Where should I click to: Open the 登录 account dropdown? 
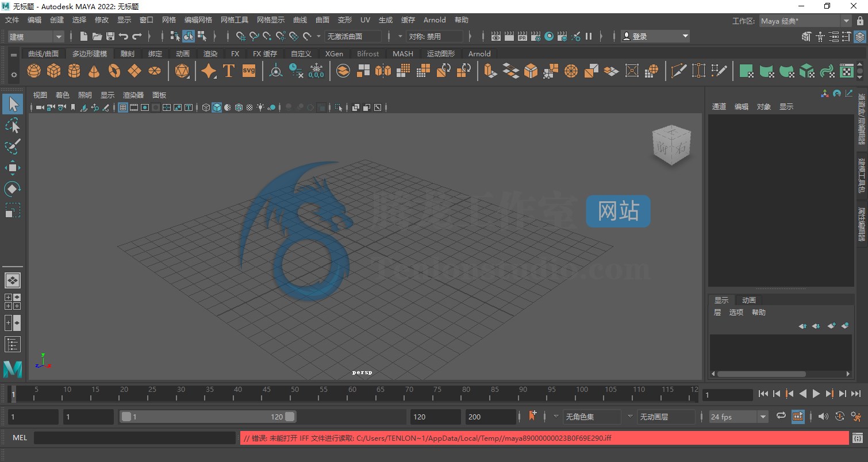pos(655,36)
